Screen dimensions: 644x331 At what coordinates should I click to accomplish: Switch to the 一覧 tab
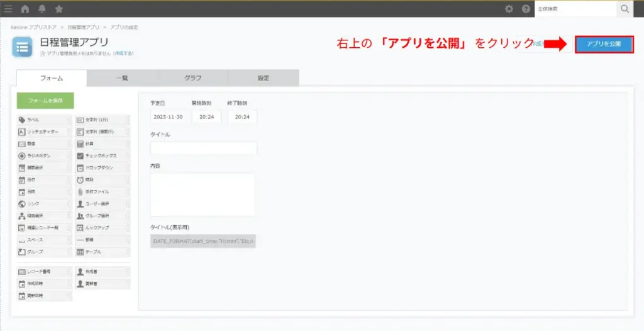(122, 78)
